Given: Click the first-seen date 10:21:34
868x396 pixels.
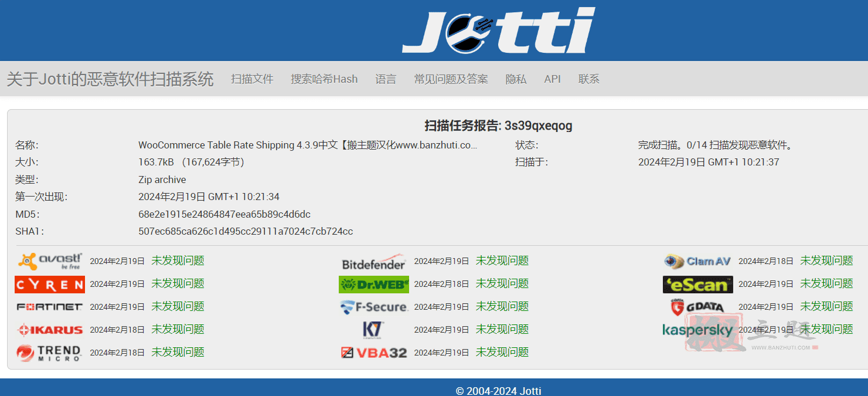Looking at the screenshot, I should click(209, 197).
